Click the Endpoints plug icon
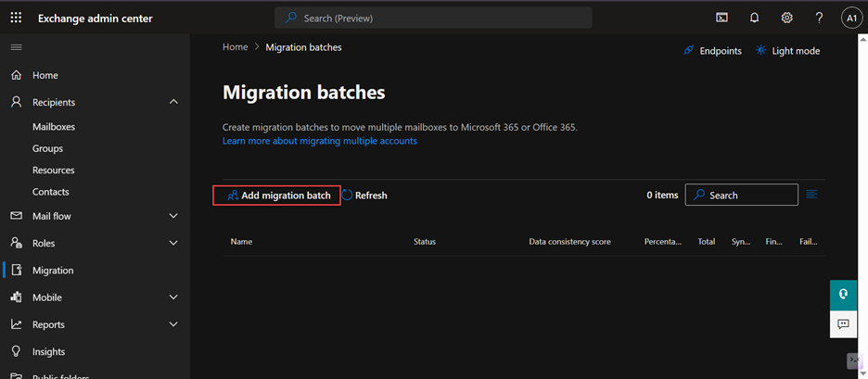The image size is (868, 379). (689, 50)
